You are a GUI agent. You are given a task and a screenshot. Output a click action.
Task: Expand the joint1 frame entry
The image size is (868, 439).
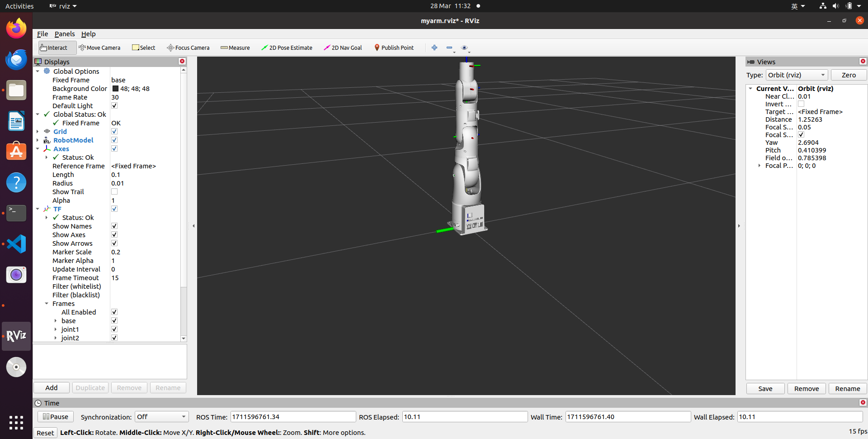[56, 329]
